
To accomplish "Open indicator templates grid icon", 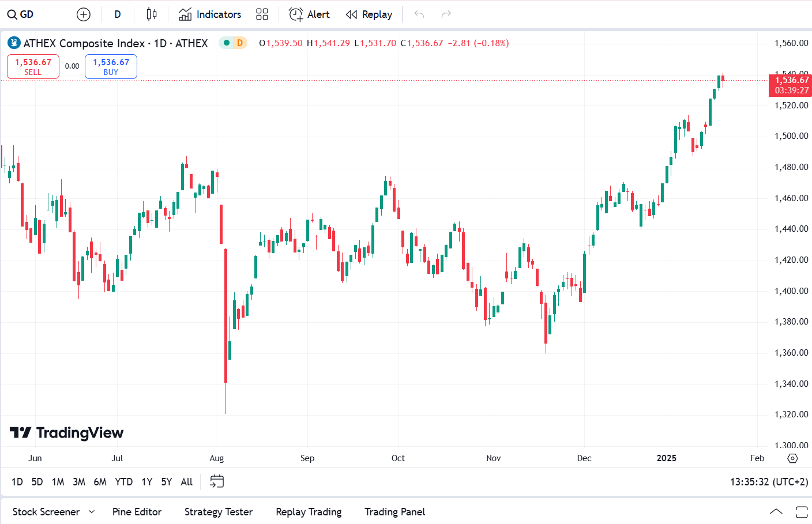I will (x=262, y=14).
